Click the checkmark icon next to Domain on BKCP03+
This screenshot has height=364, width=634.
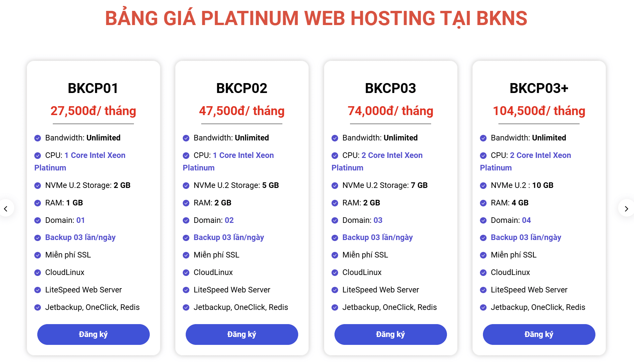[x=483, y=221]
